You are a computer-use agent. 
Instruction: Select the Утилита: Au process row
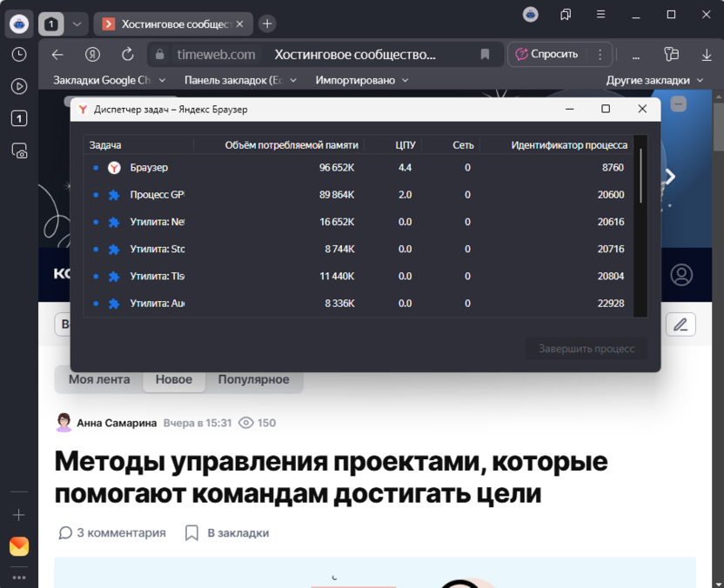[x=359, y=304]
